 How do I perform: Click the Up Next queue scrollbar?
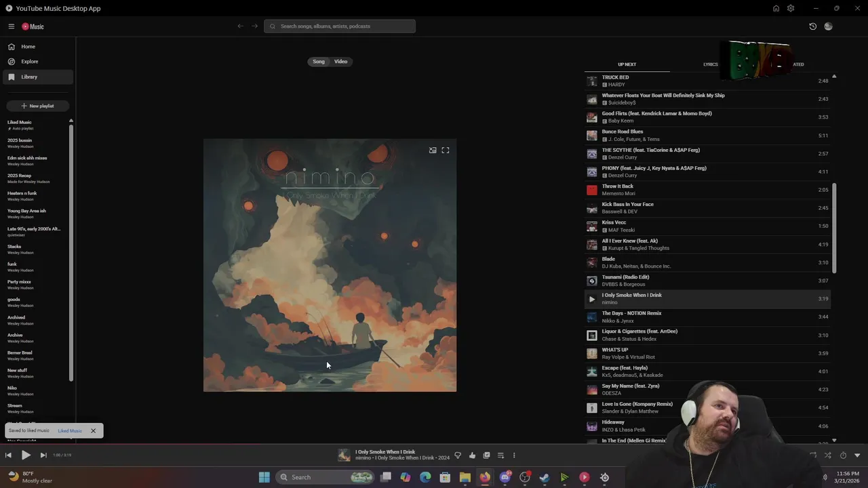click(834, 228)
